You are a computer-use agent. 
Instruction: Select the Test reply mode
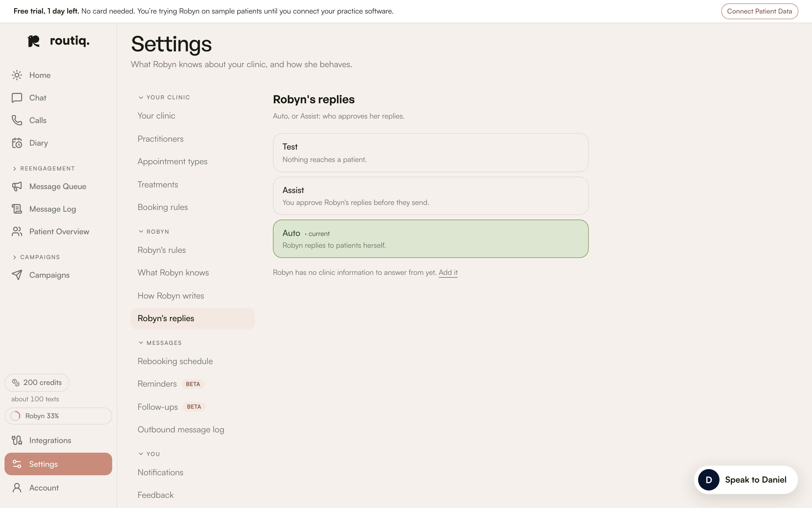(x=431, y=153)
